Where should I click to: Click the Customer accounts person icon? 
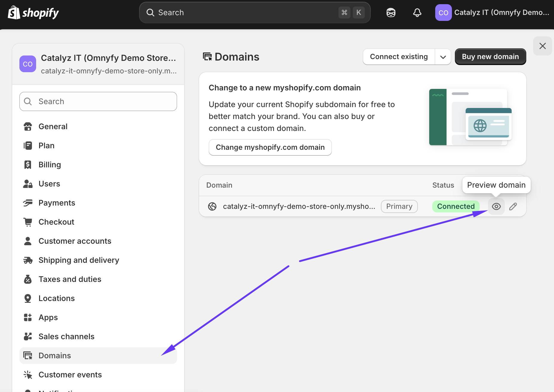(x=28, y=241)
